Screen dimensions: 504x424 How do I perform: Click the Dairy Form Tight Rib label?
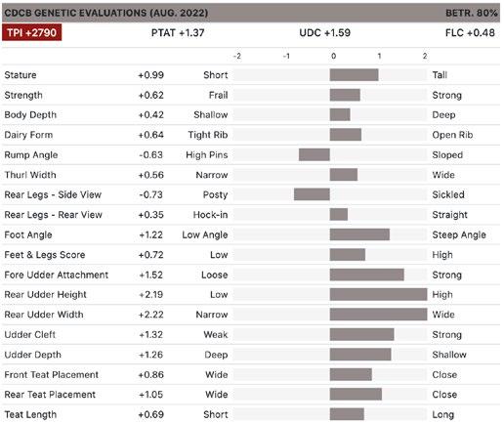pos(208,135)
